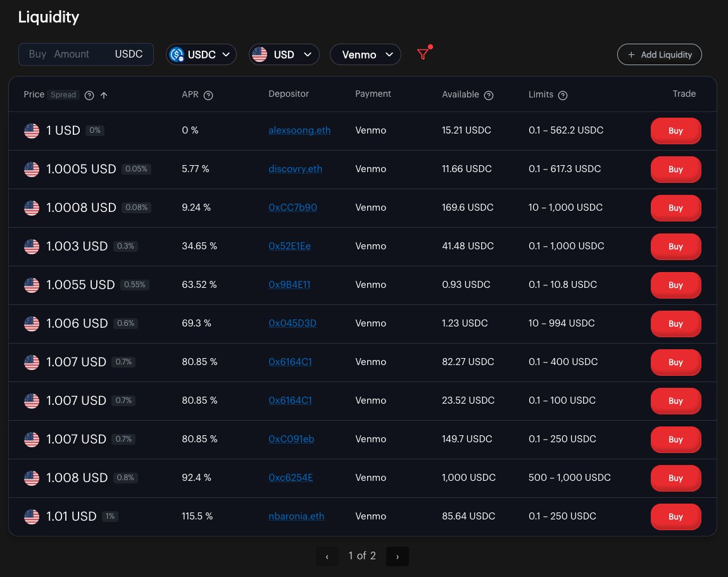
Task: Open depositor 0xC091eb link
Action: click(291, 438)
